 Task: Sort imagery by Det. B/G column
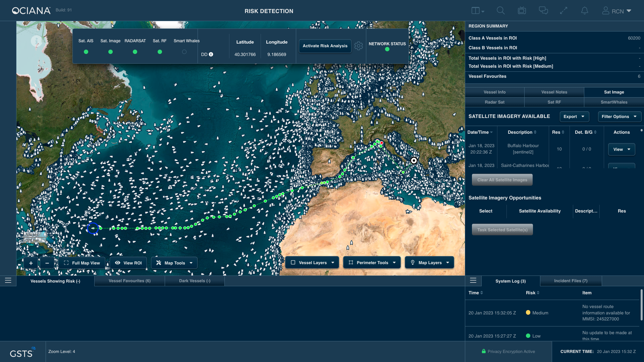(586, 132)
